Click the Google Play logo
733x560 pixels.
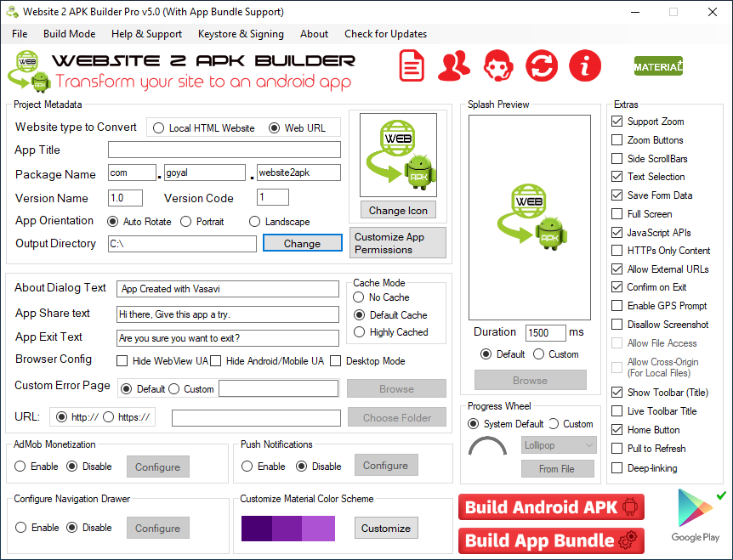[696, 516]
